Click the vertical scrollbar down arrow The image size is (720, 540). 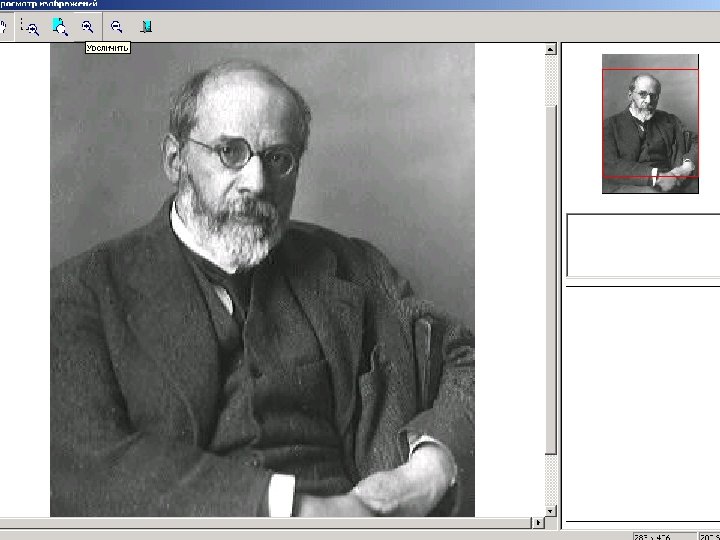pyautogui.click(x=551, y=511)
